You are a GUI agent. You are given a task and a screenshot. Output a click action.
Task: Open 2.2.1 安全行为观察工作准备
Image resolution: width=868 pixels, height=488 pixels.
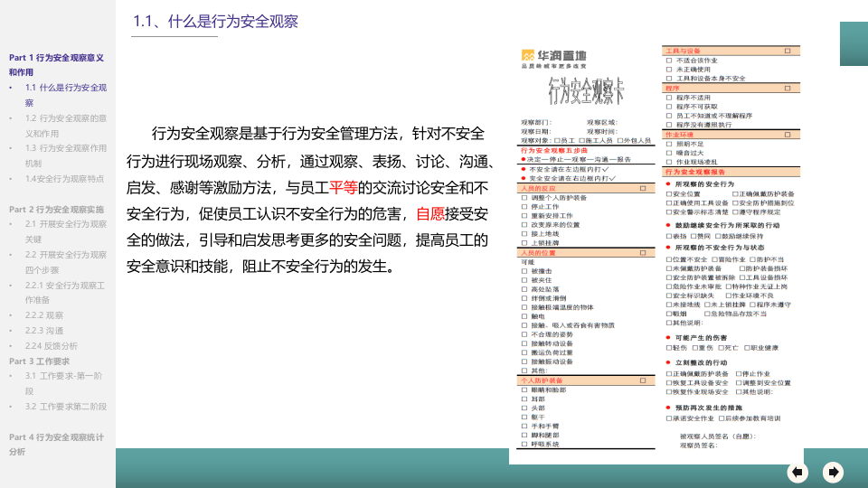[x=65, y=293]
